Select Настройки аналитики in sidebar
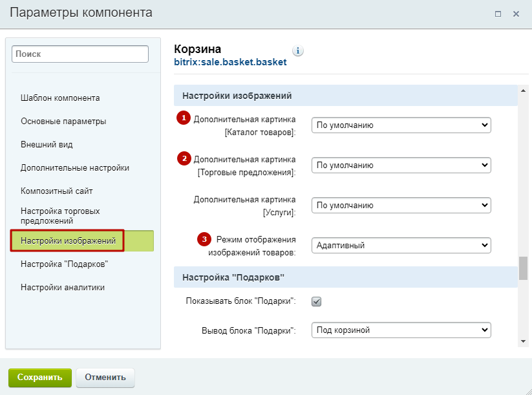Viewport: 532px width, 395px height. pos(63,288)
